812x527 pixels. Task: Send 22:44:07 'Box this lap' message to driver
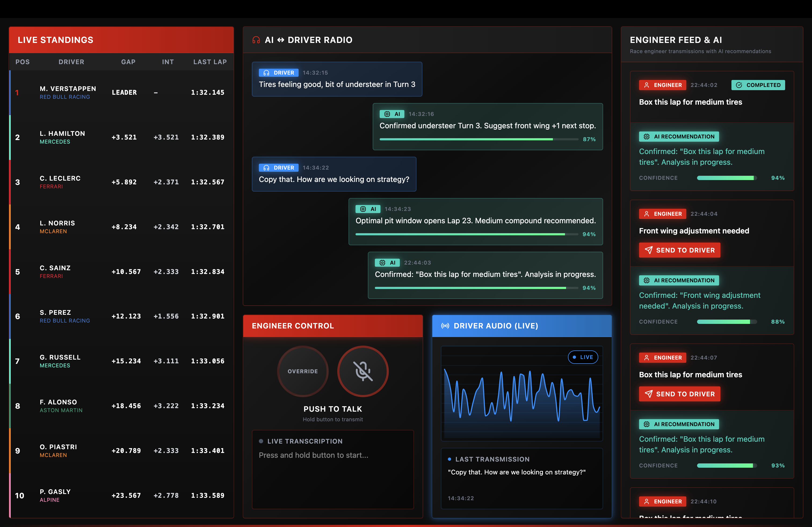[679, 394]
